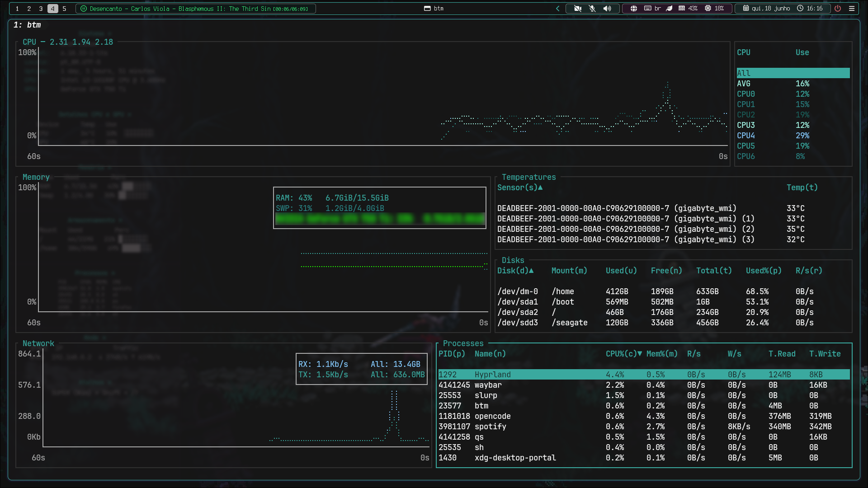Sort processes by PID(p) column

(452, 354)
